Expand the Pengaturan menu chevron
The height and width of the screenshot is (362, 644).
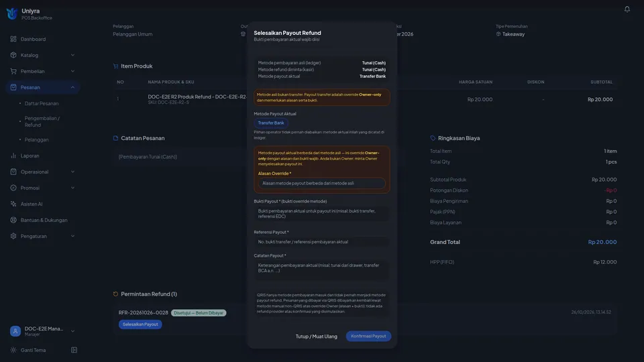72,236
